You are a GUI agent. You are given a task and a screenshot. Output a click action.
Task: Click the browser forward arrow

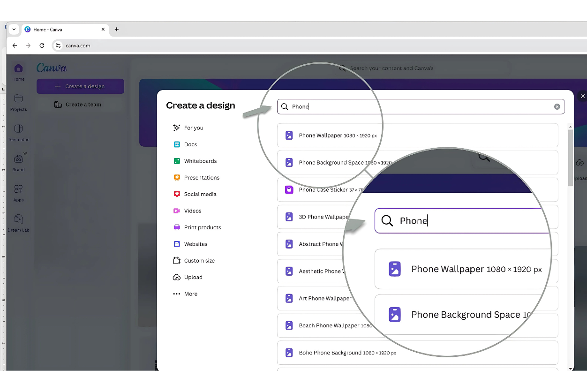pos(28,45)
